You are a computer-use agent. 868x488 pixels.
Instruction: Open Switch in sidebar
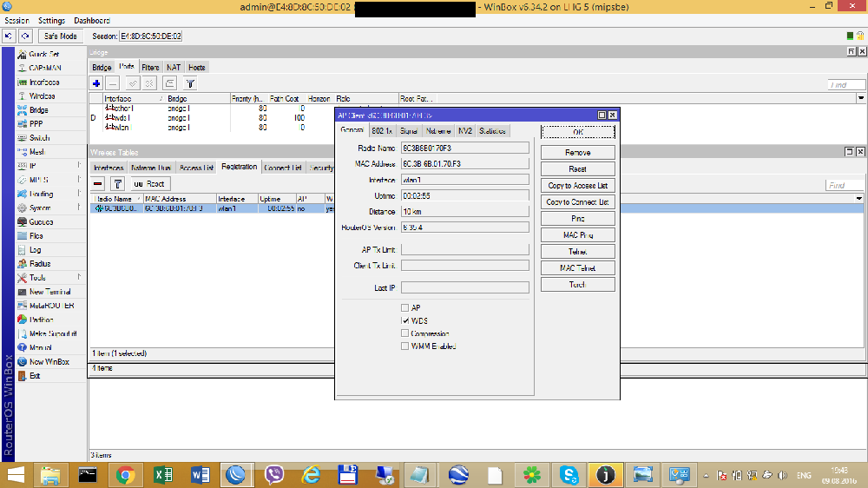[x=39, y=138]
